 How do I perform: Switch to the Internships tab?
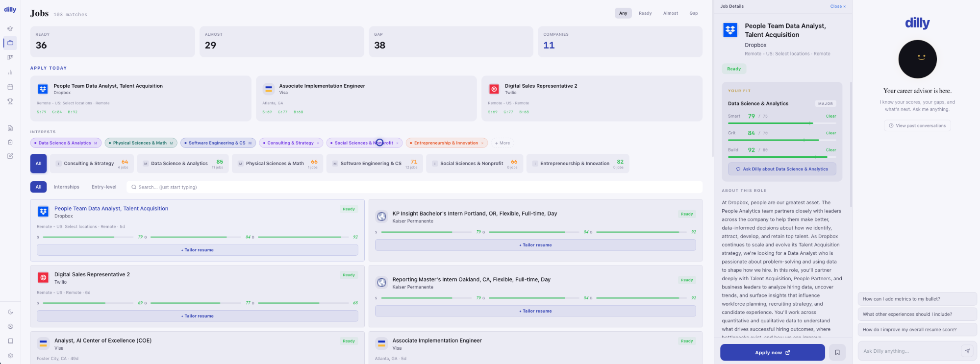(x=66, y=187)
